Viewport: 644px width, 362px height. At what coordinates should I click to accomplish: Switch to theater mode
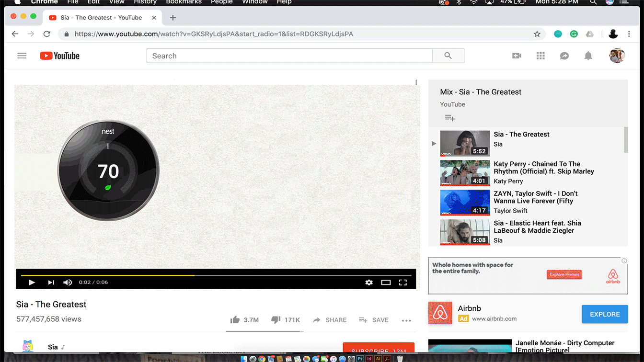point(386,282)
